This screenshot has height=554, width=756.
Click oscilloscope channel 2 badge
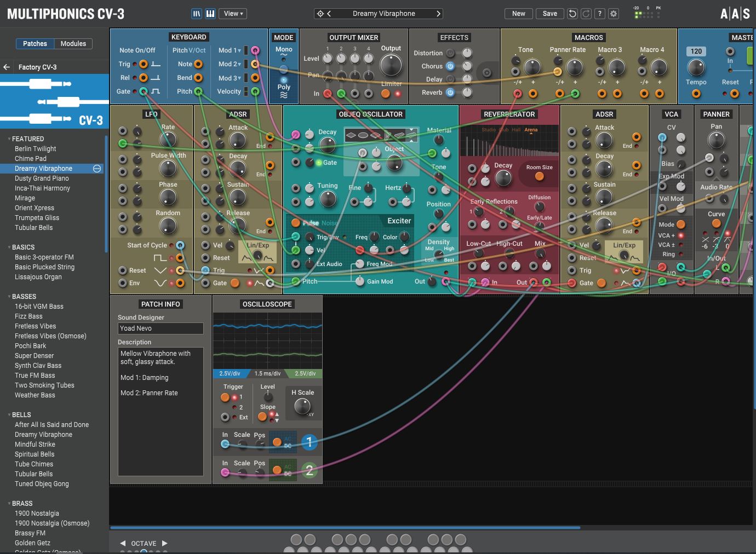pyautogui.click(x=309, y=470)
